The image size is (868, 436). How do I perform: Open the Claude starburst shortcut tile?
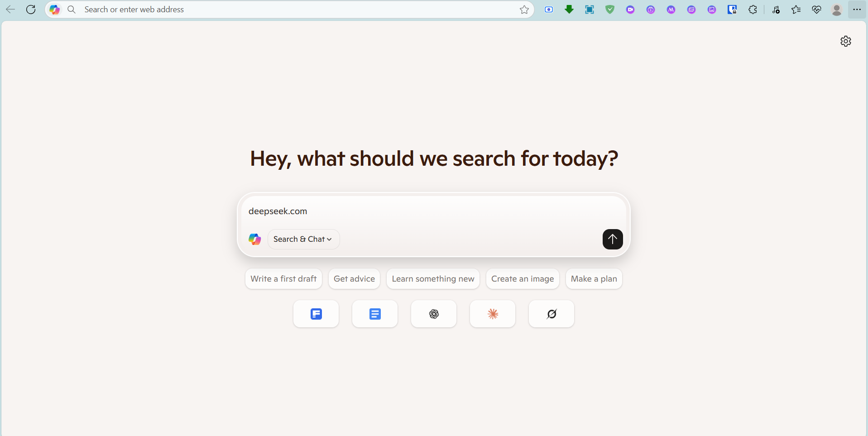[x=492, y=314]
